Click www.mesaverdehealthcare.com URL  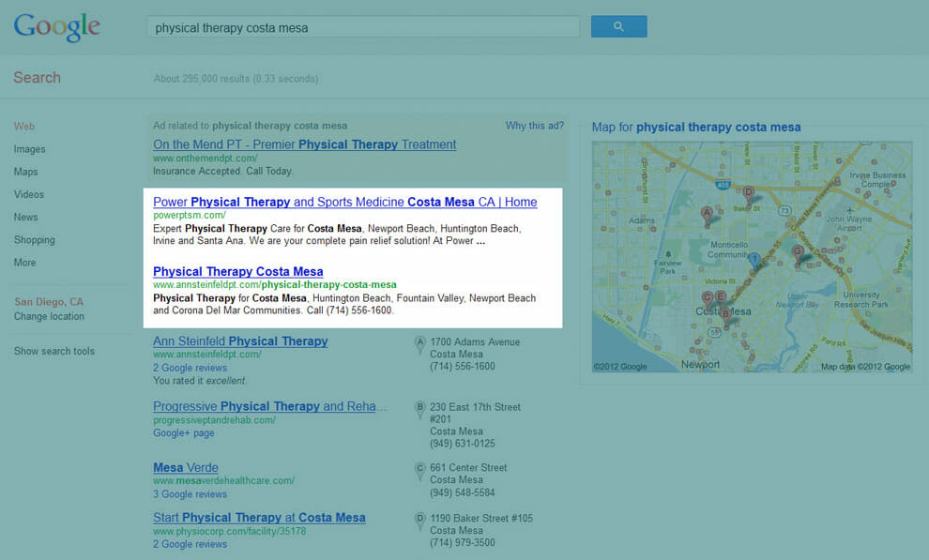tap(223, 480)
